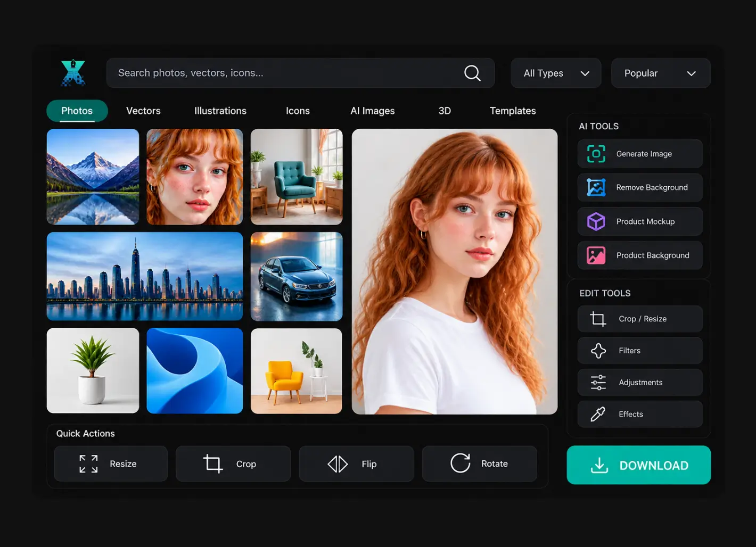Screen dimensions: 756x547
Task: Click the DOWNLOAD button
Action: coord(639,465)
